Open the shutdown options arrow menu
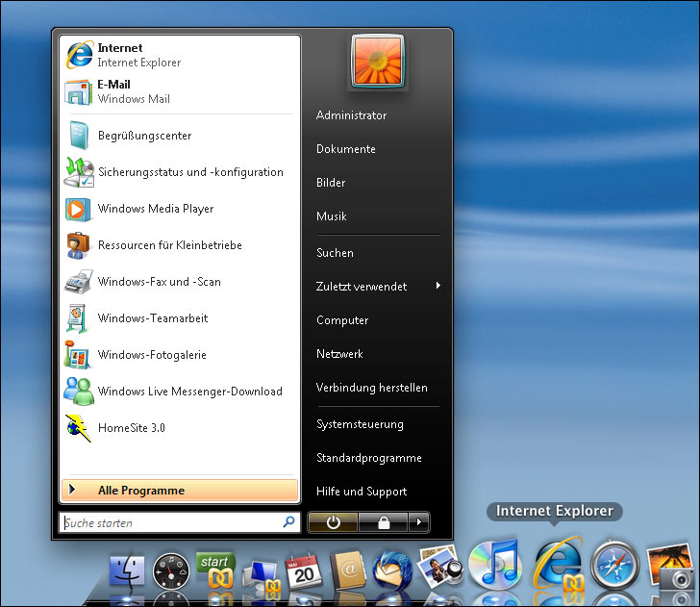 [419, 522]
